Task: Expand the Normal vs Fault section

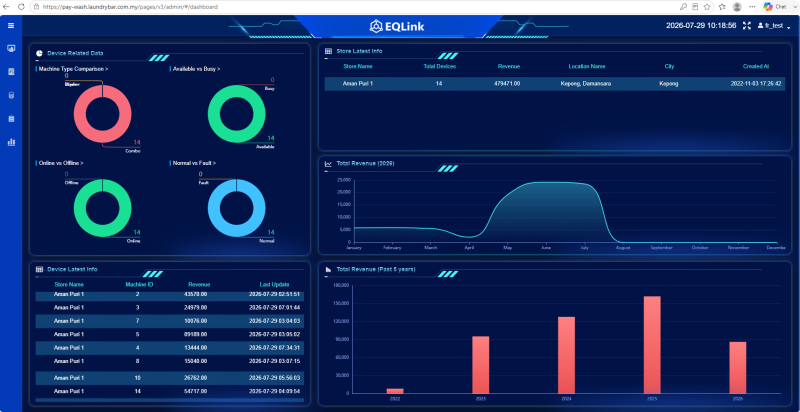Action: 194,163
